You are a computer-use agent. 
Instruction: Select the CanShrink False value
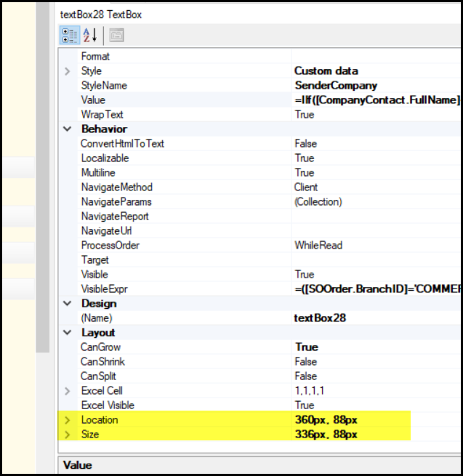point(306,362)
